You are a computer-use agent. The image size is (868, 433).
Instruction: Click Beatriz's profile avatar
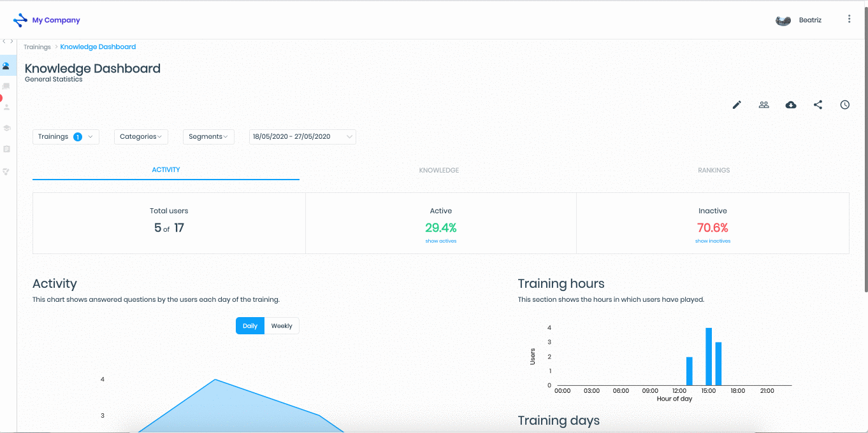[783, 20]
